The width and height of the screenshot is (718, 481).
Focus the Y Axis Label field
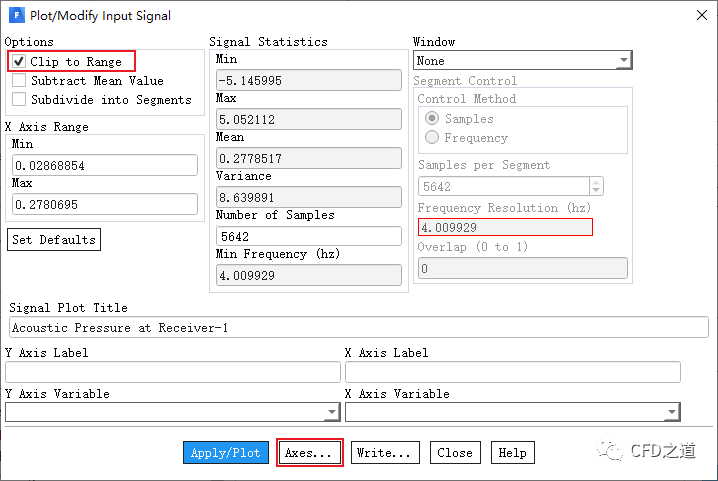pos(172,372)
